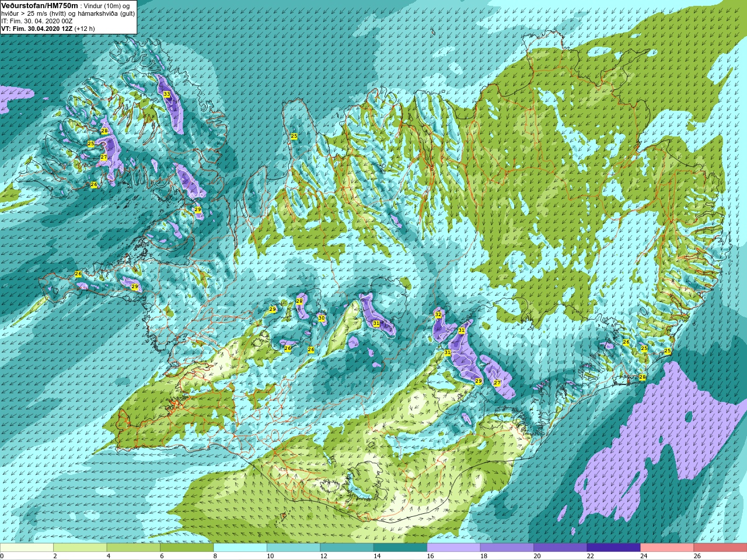The image size is (747, 560).
Task: Click the legend scale value '16'
Action: pyautogui.click(x=430, y=556)
